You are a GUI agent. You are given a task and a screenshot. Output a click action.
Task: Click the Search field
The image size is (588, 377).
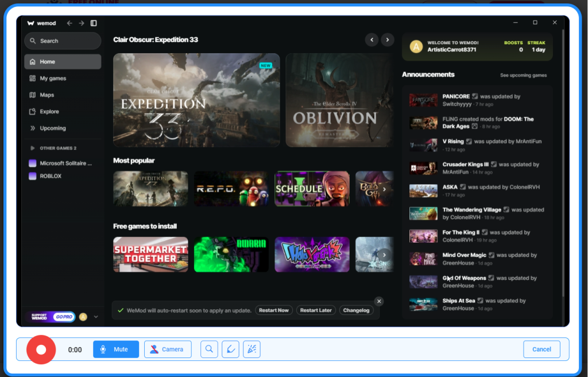63,41
